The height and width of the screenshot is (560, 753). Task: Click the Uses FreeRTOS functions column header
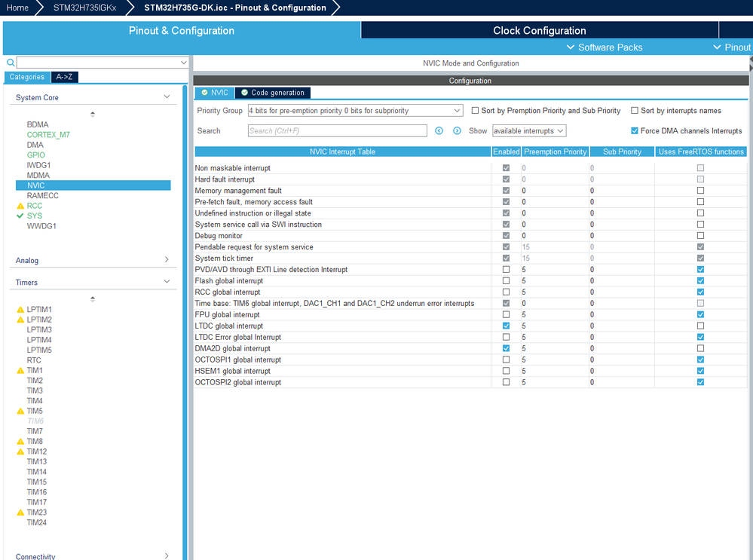[x=701, y=151]
